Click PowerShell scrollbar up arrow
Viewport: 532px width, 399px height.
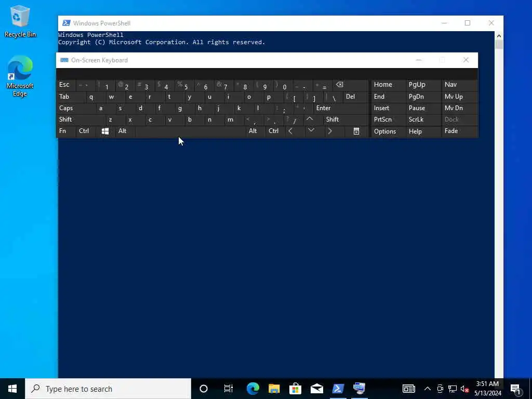click(x=499, y=36)
